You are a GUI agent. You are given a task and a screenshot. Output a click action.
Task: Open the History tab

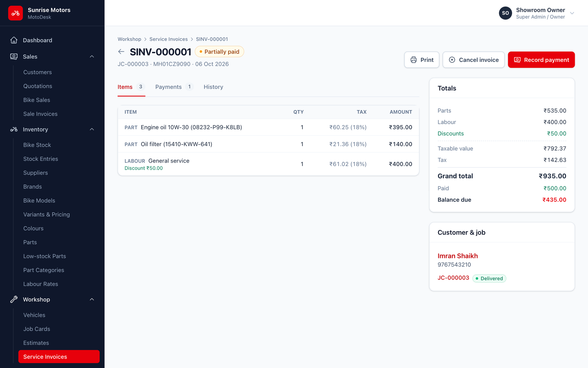[x=214, y=87]
